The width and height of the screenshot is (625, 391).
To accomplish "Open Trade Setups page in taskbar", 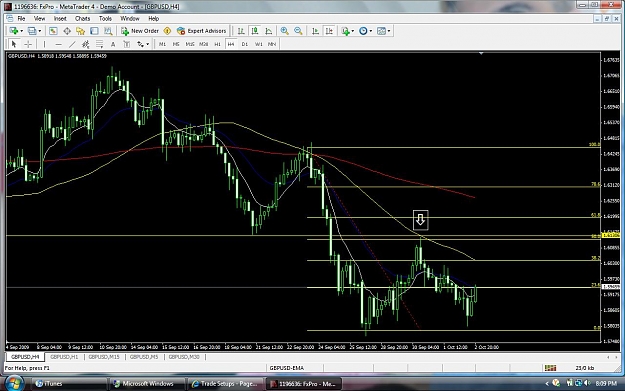I will (225, 384).
